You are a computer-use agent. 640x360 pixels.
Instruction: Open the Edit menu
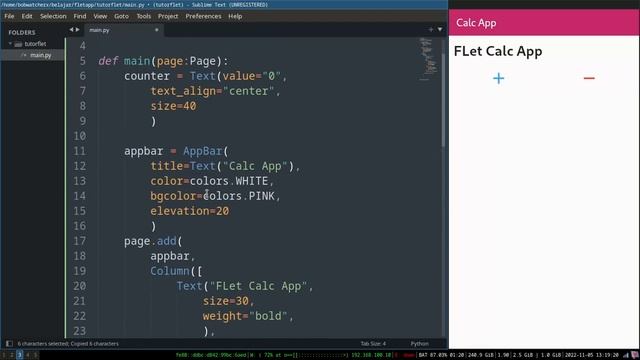27,16
